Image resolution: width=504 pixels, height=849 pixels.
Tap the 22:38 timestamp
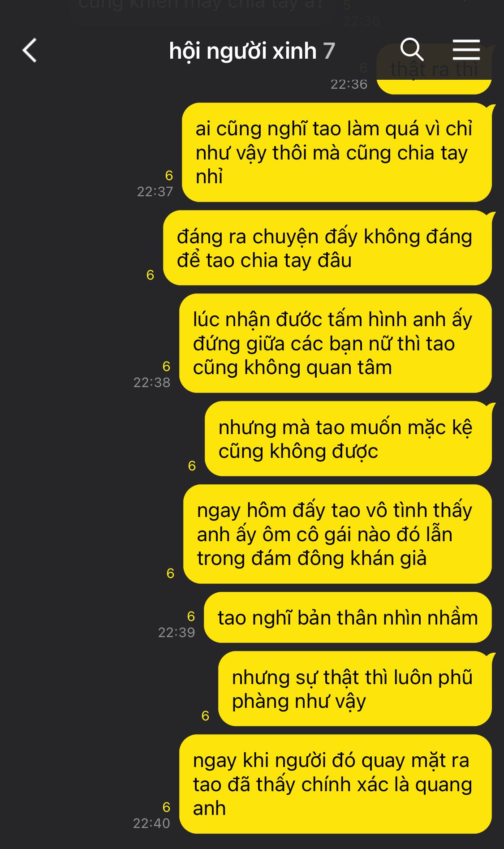pyautogui.click(x=152, y=383)
